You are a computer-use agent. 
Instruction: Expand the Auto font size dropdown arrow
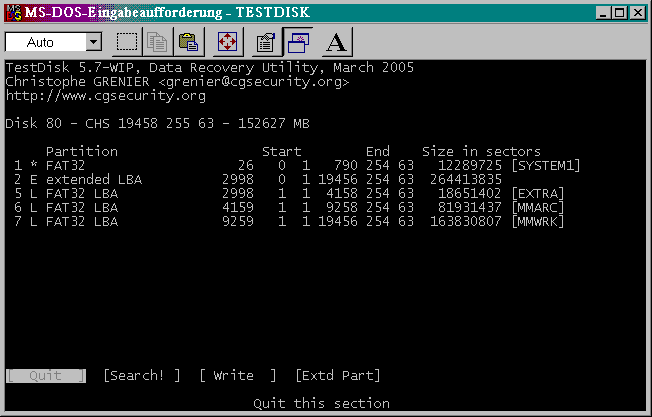94,42
